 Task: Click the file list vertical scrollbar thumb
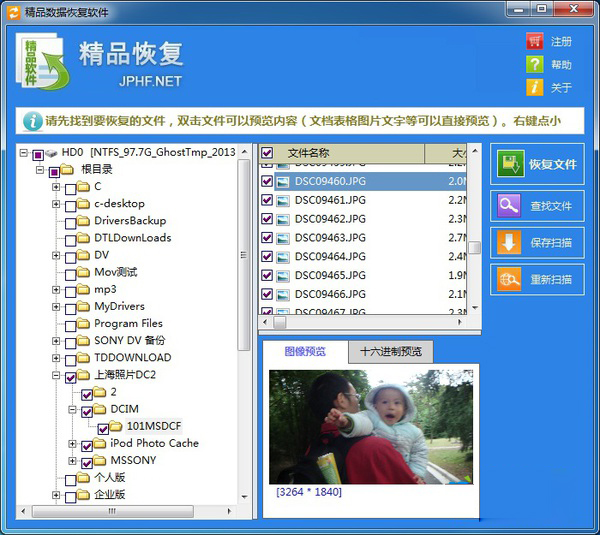pyautogui.click(x=474, y=247)
